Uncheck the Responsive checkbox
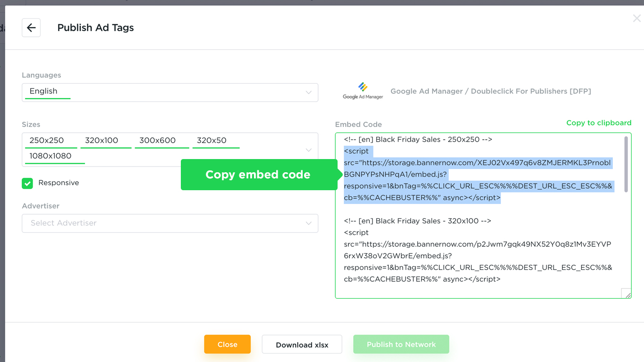This screenshot has width=644, height=362. (27, 183)
